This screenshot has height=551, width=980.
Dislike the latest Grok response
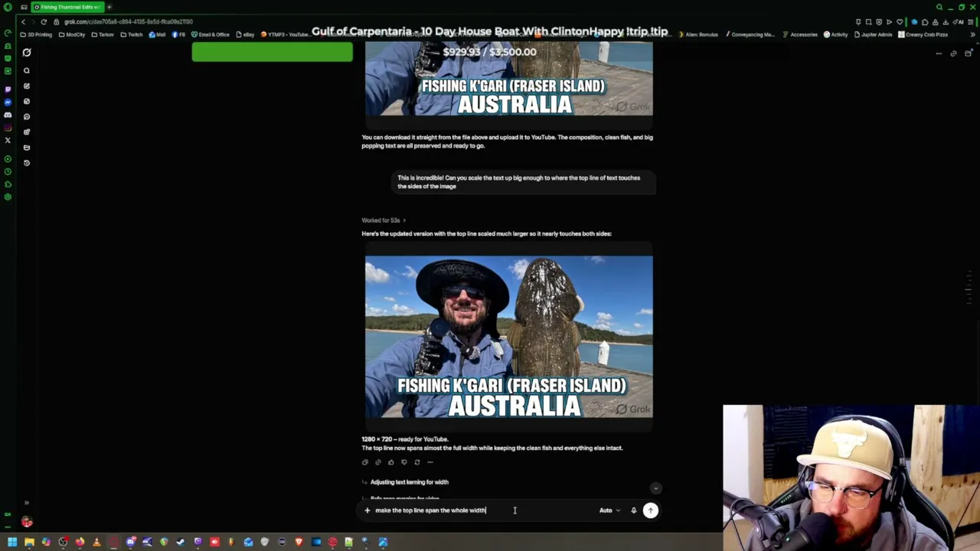403,462
